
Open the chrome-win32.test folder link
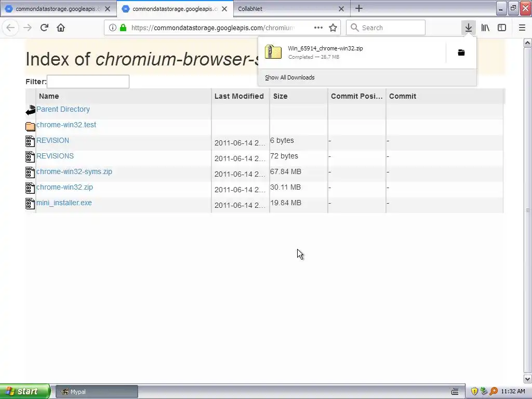66,125
